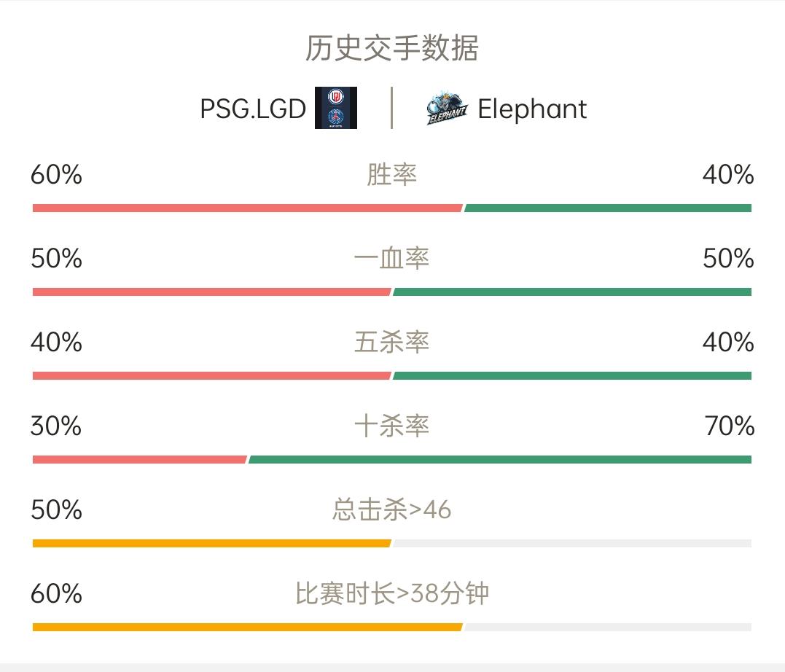Select the PSG.LGD team name
Viewport: 785px width, 672px height.
(253, 109)
